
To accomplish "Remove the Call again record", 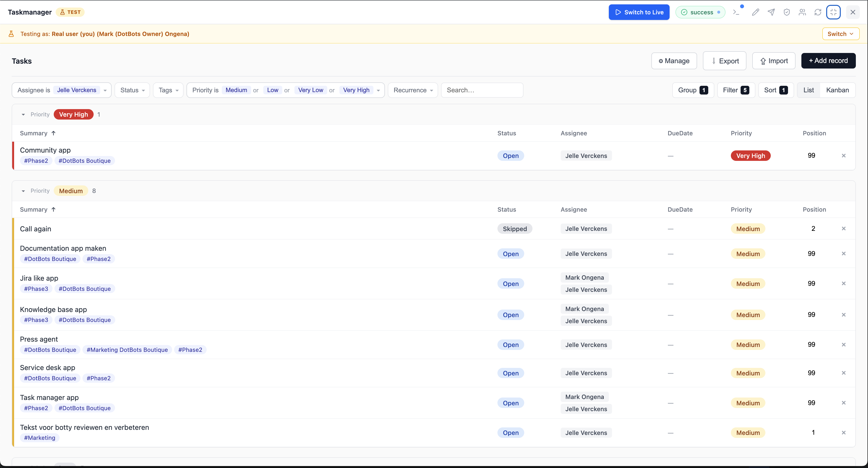I will point(844,229).
